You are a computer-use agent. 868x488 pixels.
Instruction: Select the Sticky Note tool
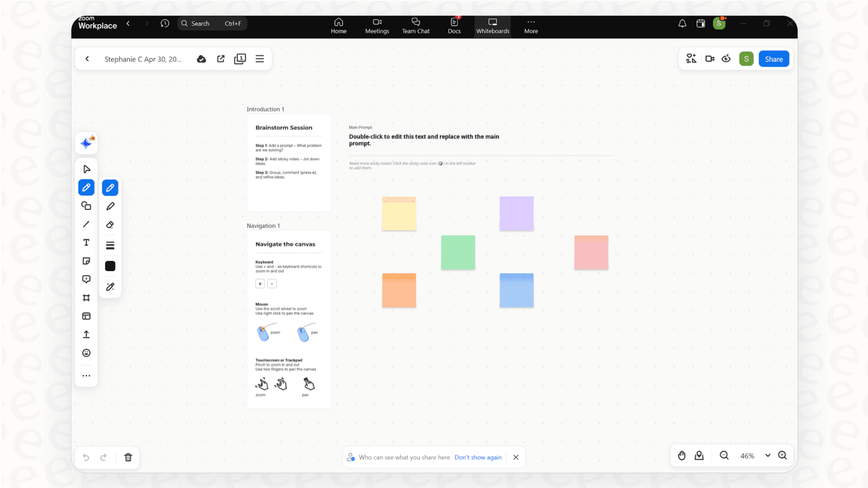tap(86, 261)
